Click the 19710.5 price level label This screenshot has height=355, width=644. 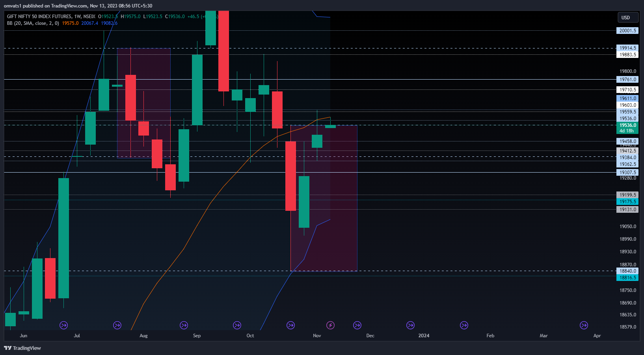click(x=627, y=89)
